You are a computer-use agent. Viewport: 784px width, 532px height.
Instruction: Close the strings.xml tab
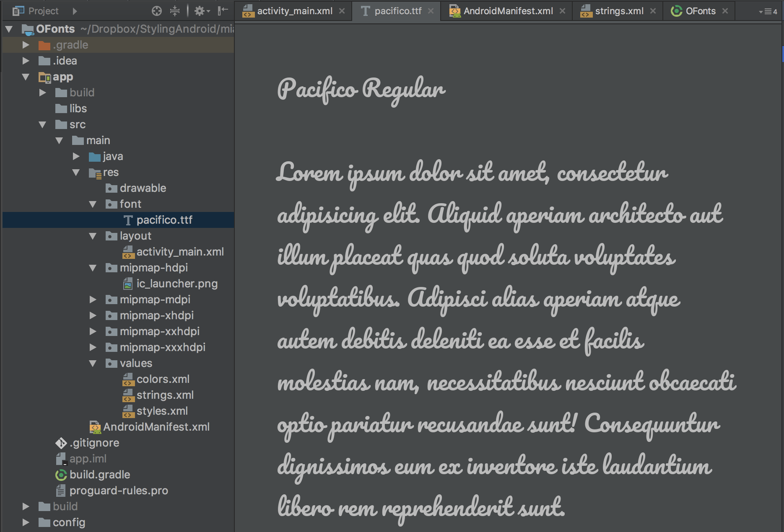coord(653,11)
